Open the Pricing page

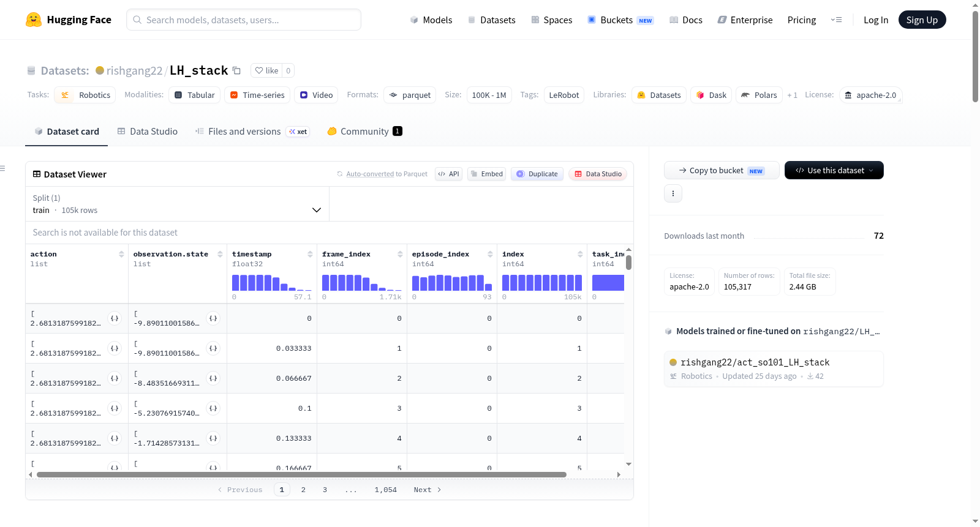[802, 20]
